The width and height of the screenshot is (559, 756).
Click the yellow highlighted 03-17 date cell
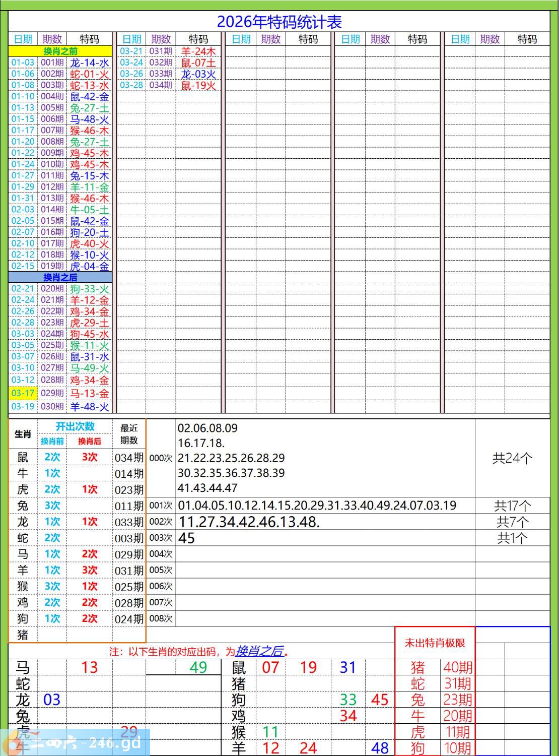pyautogui.click(x=23, y=393)
